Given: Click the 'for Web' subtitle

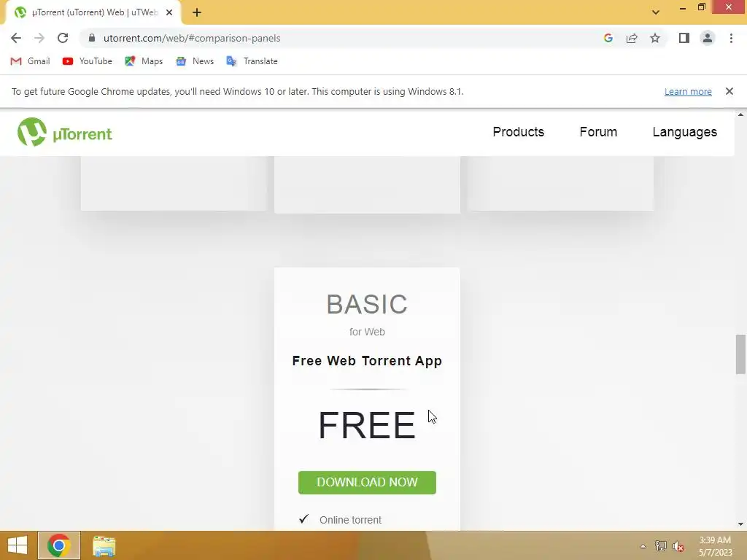Looking at the screenshot, I should coord(367,332).
